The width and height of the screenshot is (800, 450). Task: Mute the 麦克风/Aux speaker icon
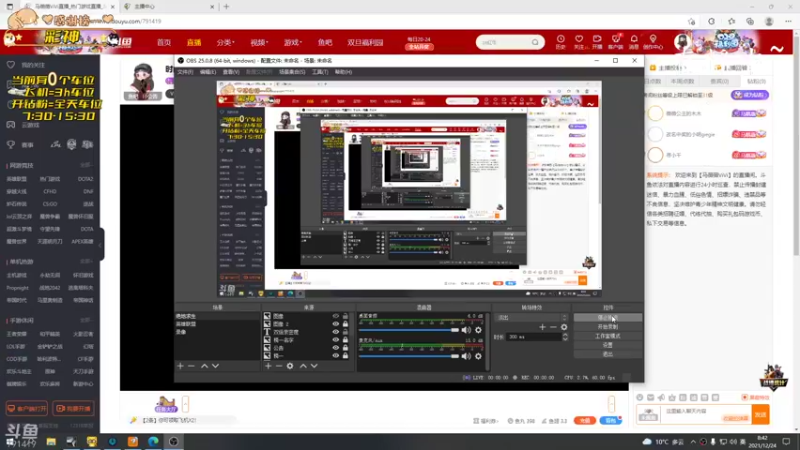point(466,356)
